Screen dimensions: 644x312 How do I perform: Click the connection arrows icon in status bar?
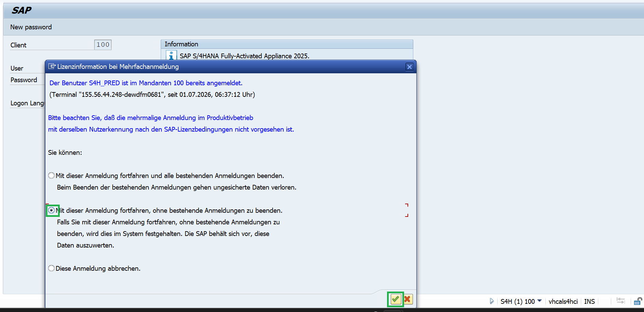621,301
